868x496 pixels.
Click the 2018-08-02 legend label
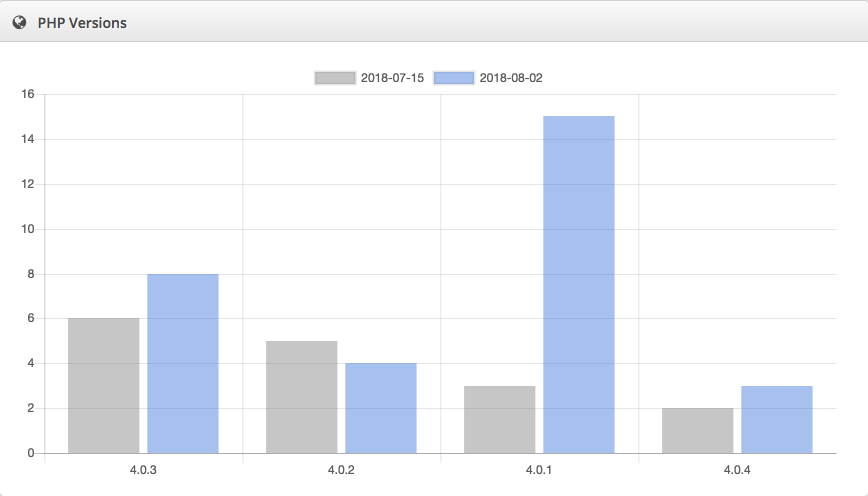511,78
